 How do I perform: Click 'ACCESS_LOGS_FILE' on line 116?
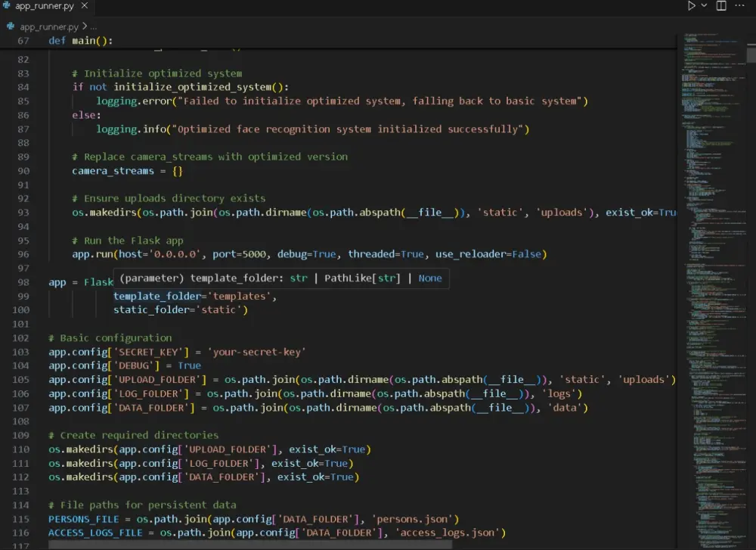95,533
